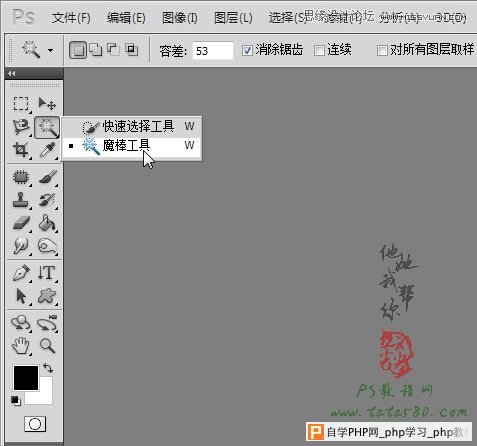The image size is (477, 446).
Task: Click the black foreground color swatch
Action: [x=26, y=378]
